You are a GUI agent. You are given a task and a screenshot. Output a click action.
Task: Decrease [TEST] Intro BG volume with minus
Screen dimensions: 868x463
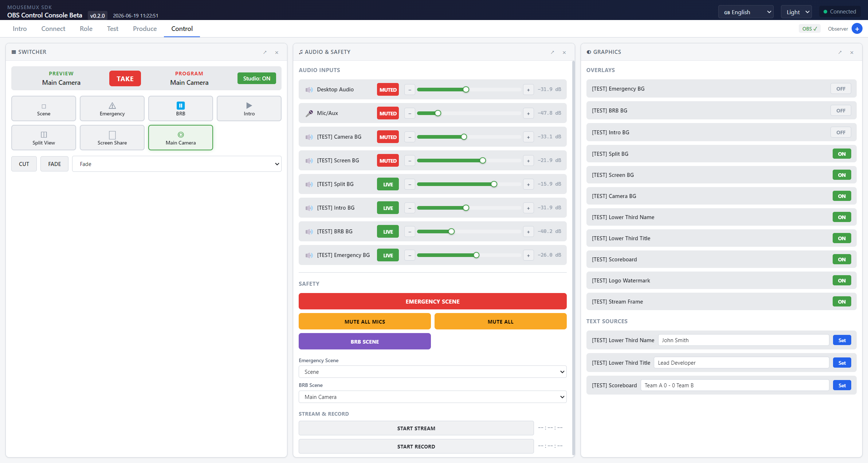click(x=410, y=208)
